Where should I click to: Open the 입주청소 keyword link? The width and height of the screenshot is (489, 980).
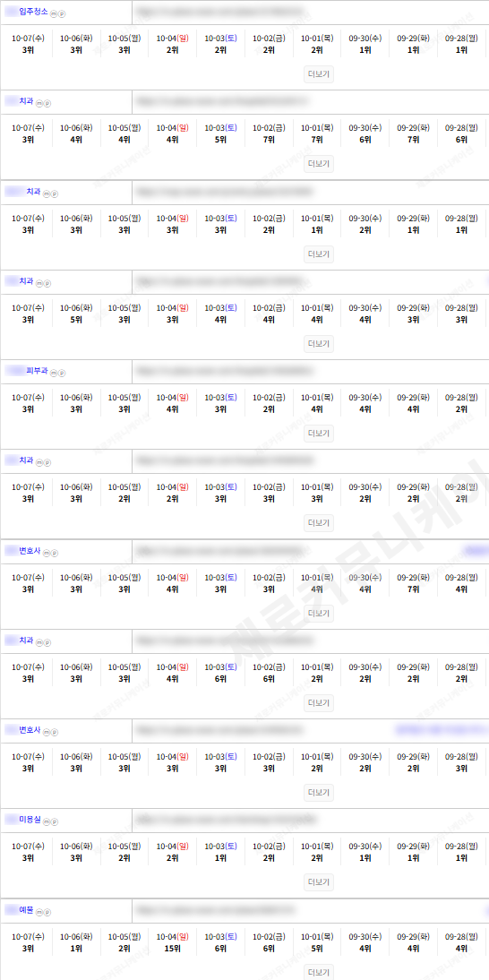tap(33, 12)
